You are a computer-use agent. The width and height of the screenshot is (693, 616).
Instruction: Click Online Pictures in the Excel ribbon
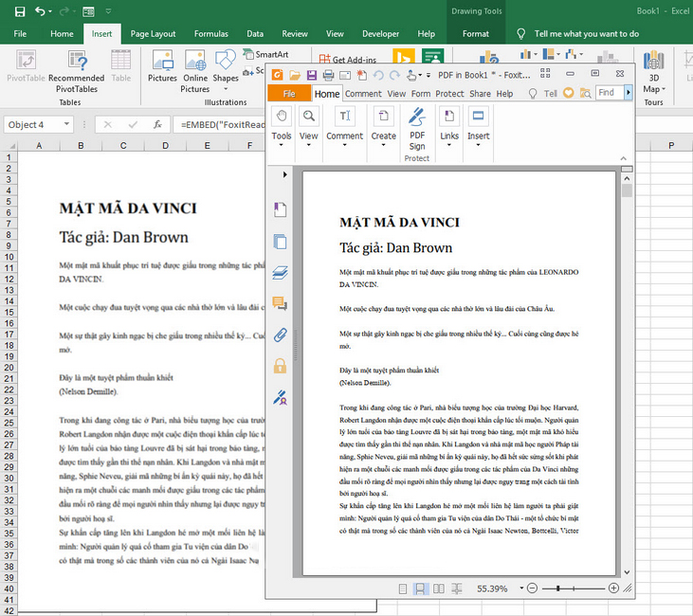[195, 71]
